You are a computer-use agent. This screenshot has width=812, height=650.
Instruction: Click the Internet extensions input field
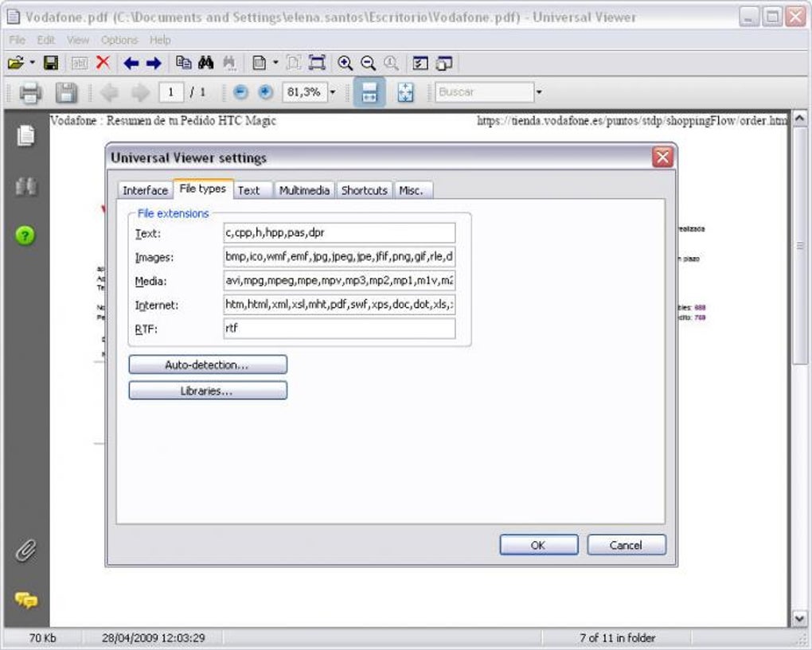point(339,304)
